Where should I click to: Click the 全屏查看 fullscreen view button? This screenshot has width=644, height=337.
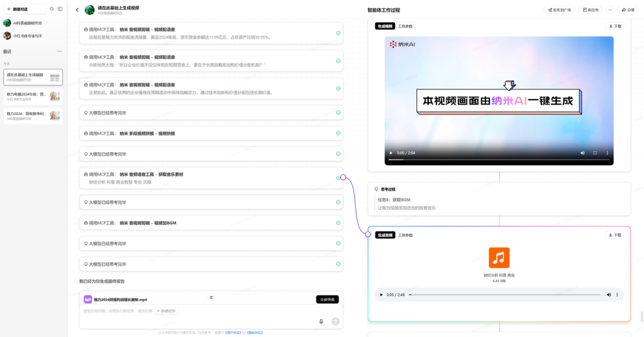point(327,299)
